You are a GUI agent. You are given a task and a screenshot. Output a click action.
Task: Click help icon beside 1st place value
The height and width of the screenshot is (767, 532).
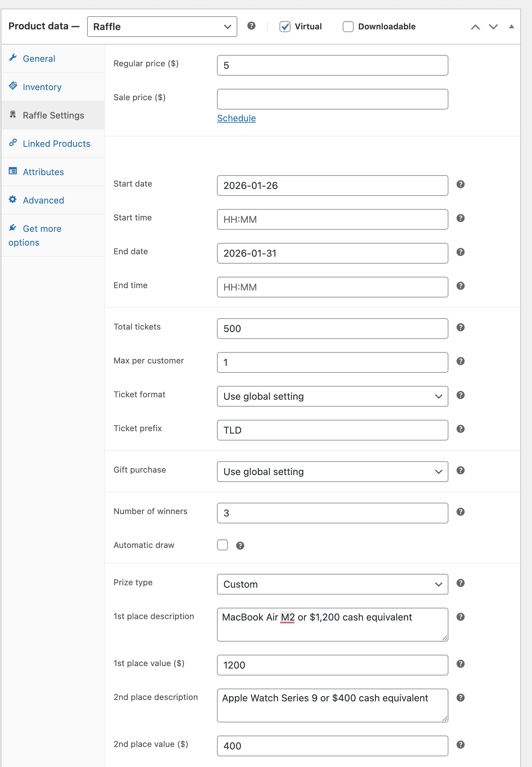(460, 664)
